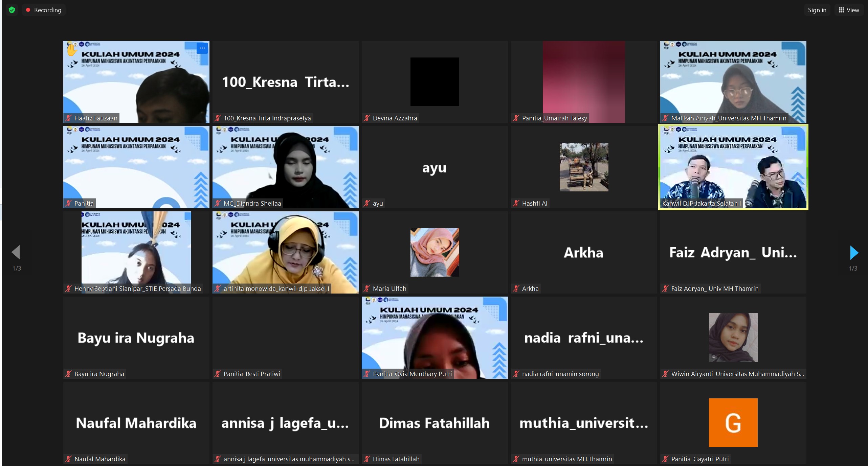Viewport: 868px width, 466px height.
Task: Click muted mic icon beside Panitia_Resti Pratiwi
Action: coord(218,374)
